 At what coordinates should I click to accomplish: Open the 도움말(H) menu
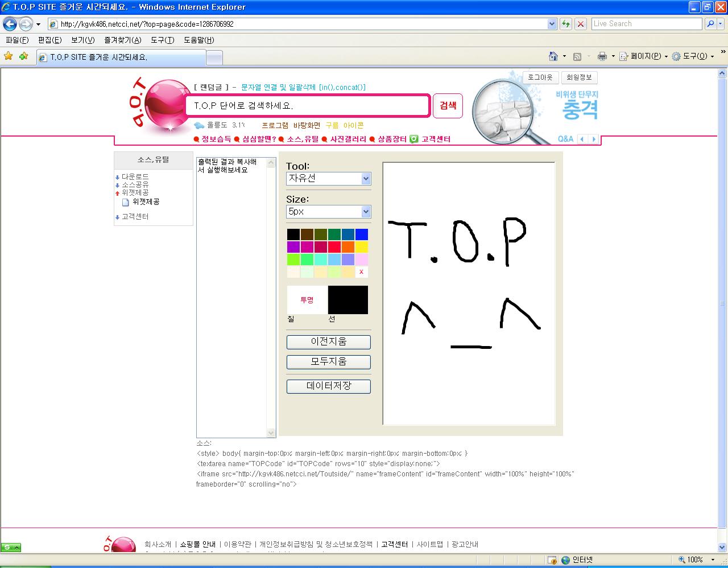pos(199,40)
